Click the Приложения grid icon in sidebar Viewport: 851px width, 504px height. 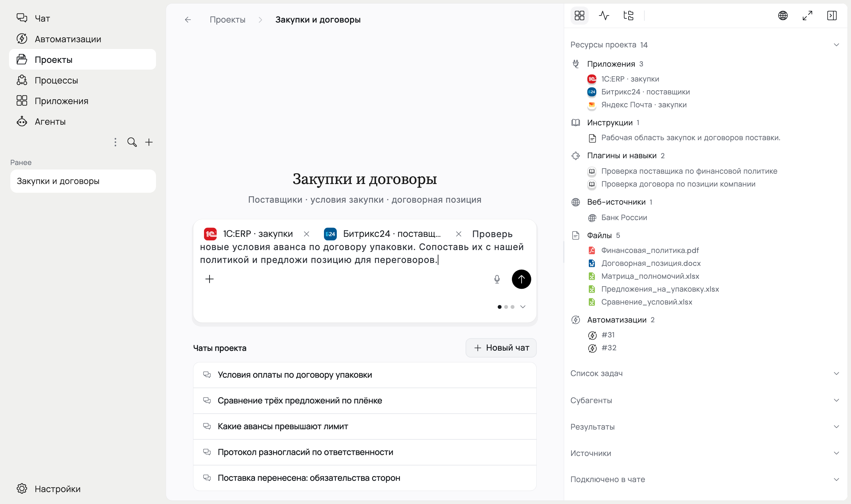coord(22,101)
